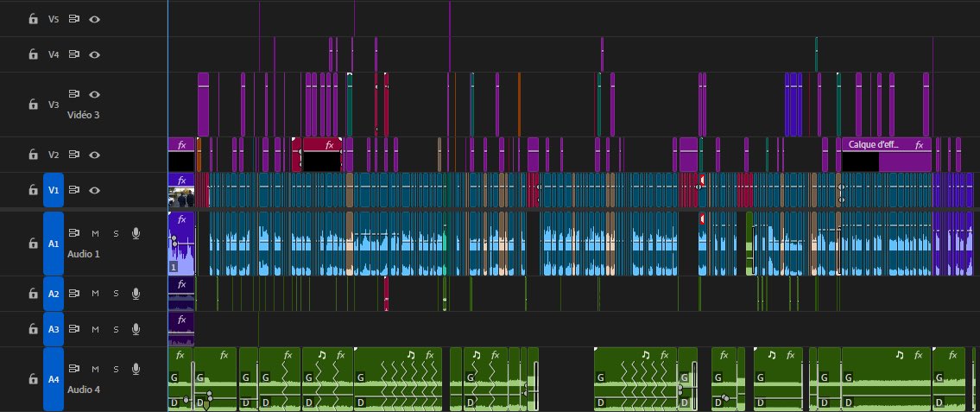Hide track V5 output with eye icon

point(94,19)
